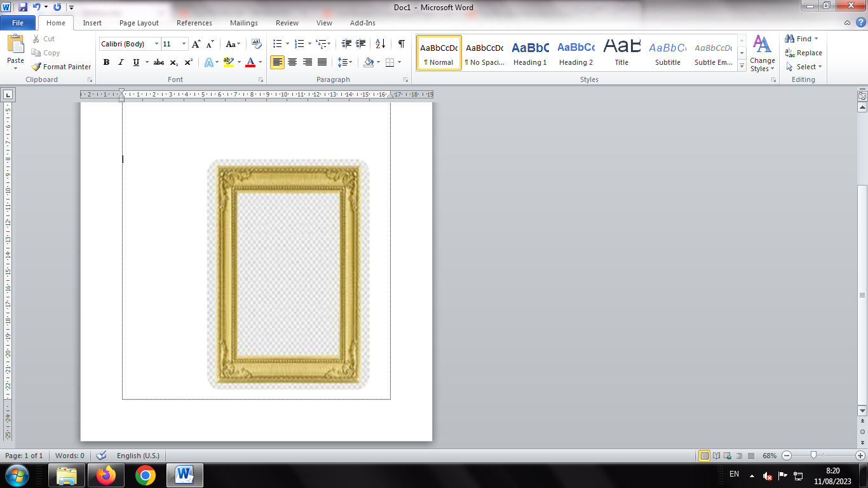
Task: Select the gold picture frame image
Action: tap(288, 274)
